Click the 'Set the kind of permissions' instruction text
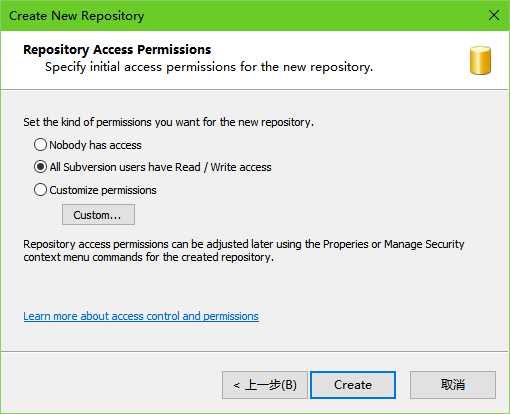This screenshot has height=414, width=510. point(168,122)
